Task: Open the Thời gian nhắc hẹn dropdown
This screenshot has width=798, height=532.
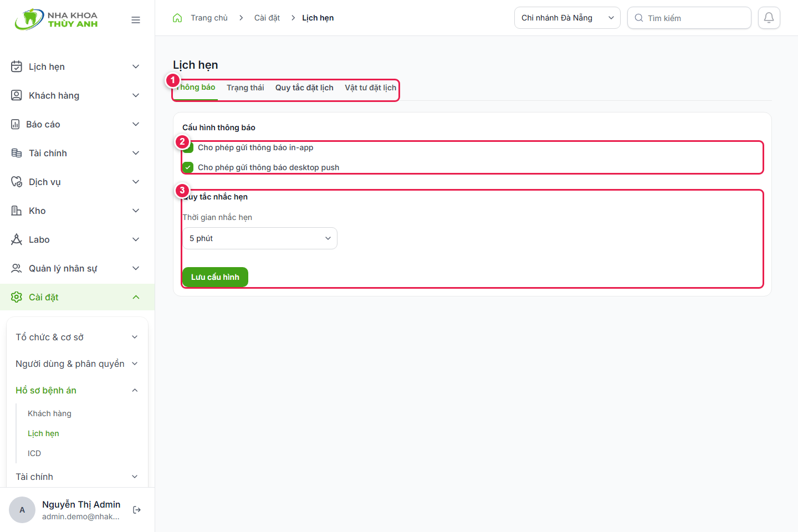Action: [260, 238]
